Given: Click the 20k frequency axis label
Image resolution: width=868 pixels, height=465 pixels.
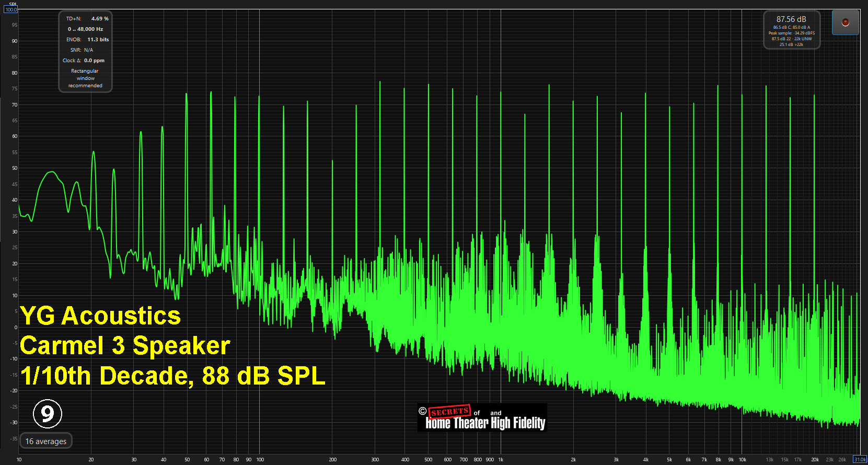Looking at the screenshot, I should click(815, 460).
